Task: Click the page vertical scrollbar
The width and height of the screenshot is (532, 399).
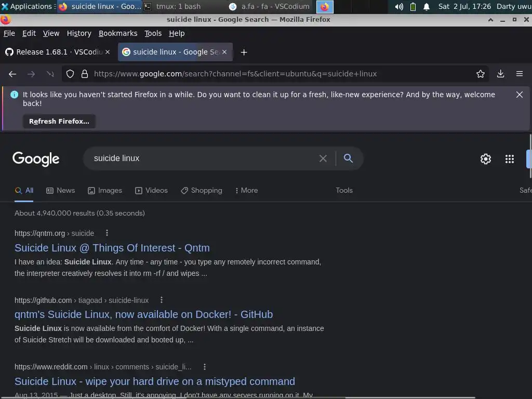Action: (x=530, y=156)
